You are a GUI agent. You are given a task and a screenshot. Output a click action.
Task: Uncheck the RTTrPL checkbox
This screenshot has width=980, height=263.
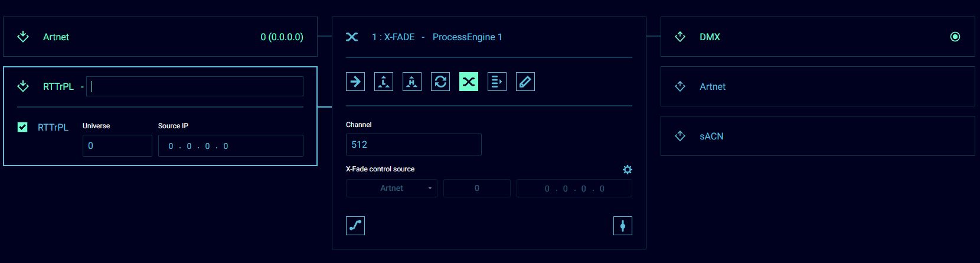pos(22,127)
